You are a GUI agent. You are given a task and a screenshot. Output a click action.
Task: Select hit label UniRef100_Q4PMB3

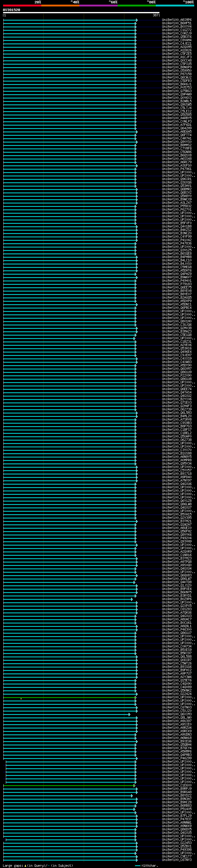(x=177, y=755)
